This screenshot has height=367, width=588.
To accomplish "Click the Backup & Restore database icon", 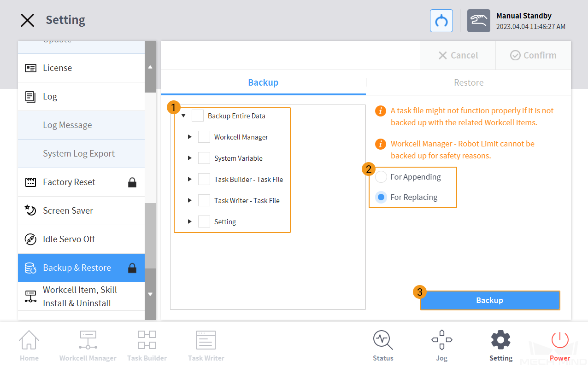I will click(30, 268).
